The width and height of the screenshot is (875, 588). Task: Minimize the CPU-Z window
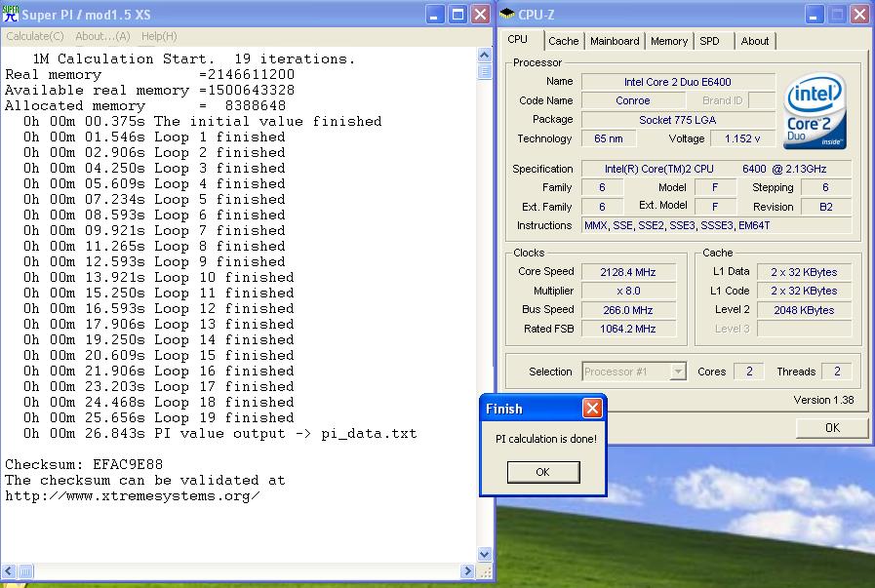(815, 15)
